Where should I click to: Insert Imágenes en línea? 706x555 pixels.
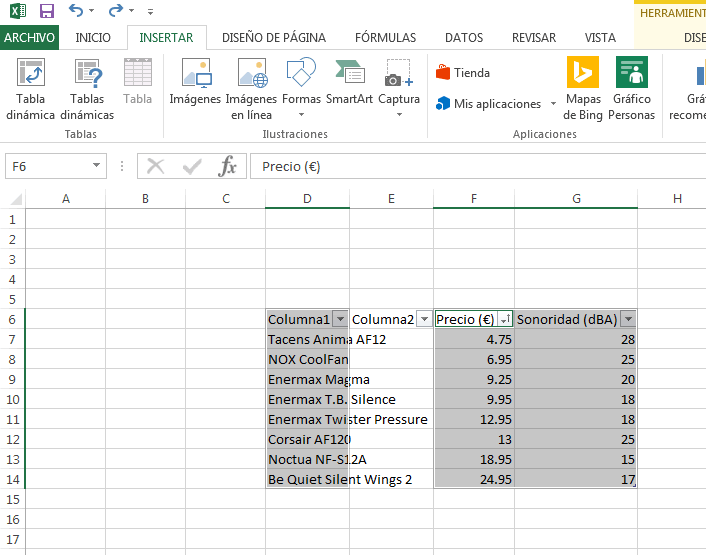point(251,89)
